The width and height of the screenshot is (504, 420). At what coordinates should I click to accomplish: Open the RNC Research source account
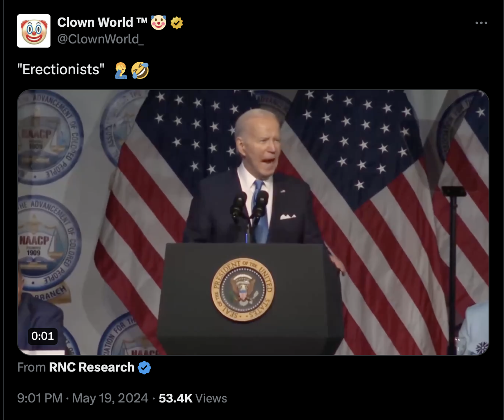coord(92,367)
